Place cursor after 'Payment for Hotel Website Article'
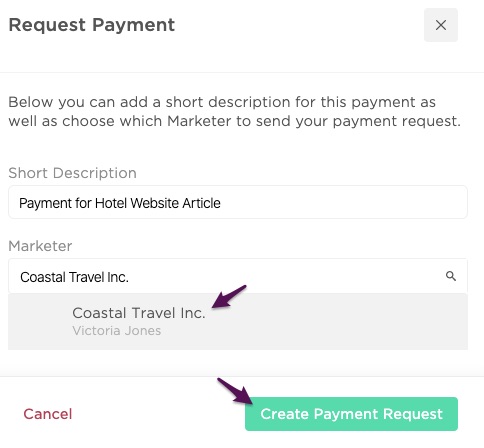This screenshot has height=448, width=484. point(223,203)
